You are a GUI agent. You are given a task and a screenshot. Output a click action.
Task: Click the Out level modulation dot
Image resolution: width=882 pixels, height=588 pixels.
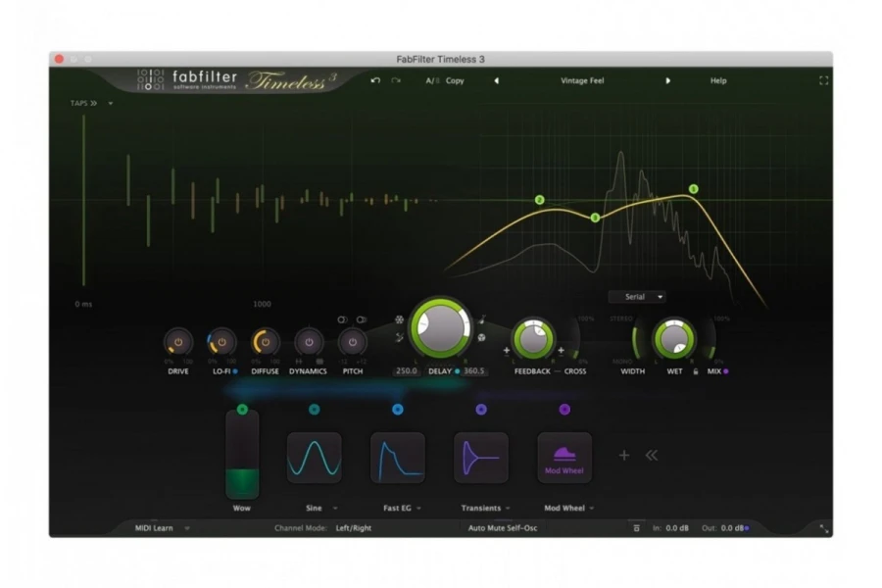pos(747,528)
